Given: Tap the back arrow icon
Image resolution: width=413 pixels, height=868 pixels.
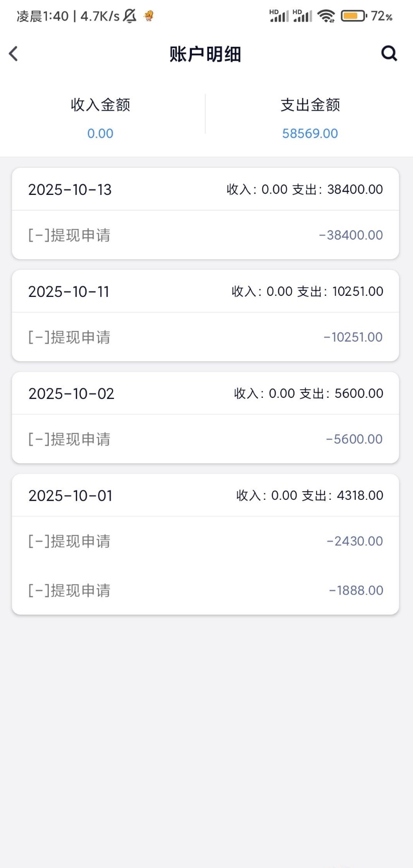Looking at the screenshot, I should coord(14,54).
